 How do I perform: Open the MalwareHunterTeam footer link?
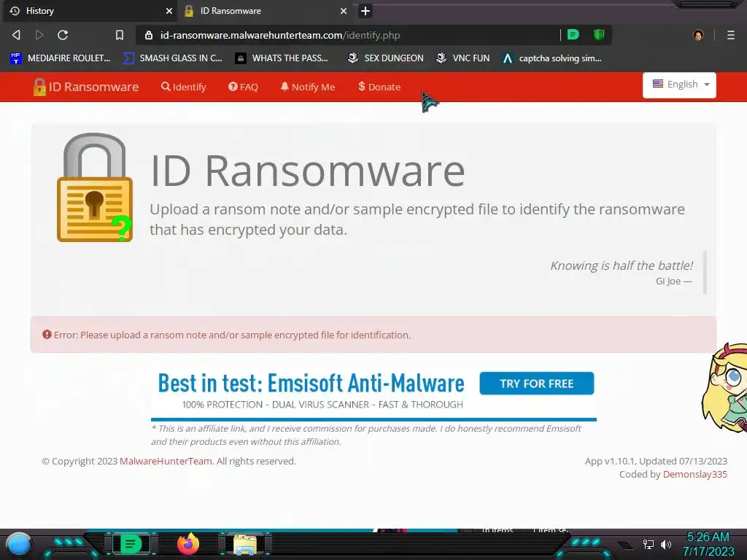click(166, 461)
